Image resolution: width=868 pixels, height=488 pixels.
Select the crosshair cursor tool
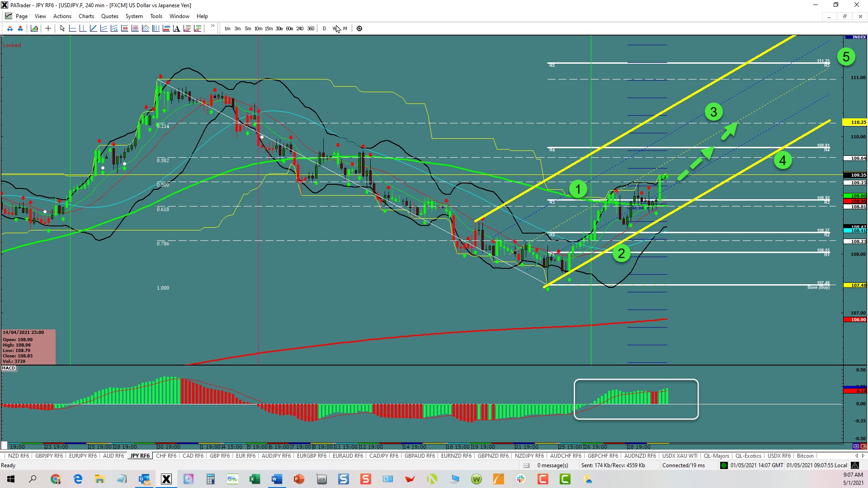click(48, 28)
